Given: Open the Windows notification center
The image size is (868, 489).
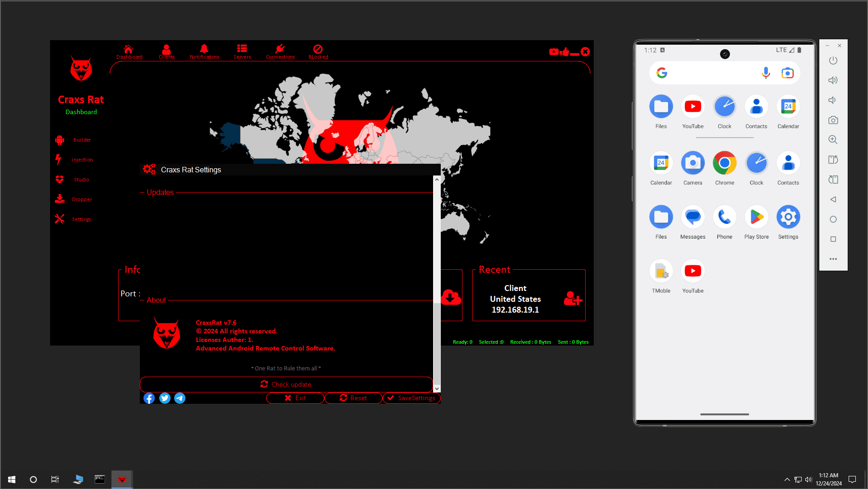Looking at the screenshot, I should [852, 480].
